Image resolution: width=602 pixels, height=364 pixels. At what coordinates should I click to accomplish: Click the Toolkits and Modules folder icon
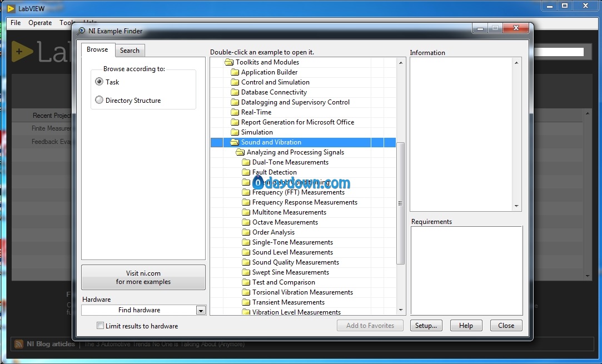tap(229, 62)
